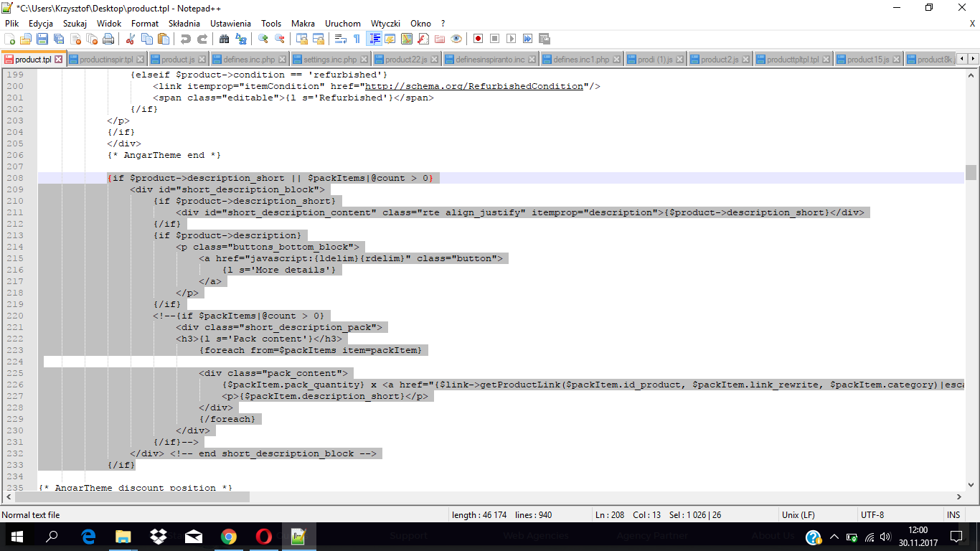The width and height of the screenshot is (980, 551).
Task: Switch to the defines.inc.php tab
Action: click(249, 60)
